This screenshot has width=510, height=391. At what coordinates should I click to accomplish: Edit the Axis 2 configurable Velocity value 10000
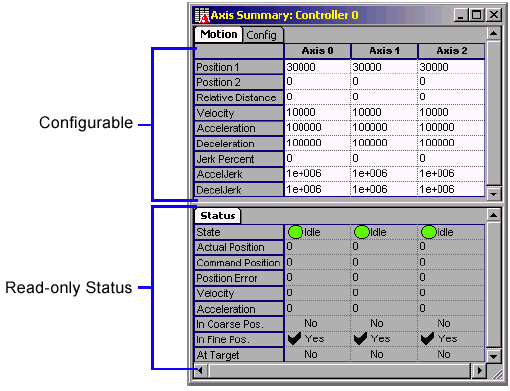coord(451,112)
